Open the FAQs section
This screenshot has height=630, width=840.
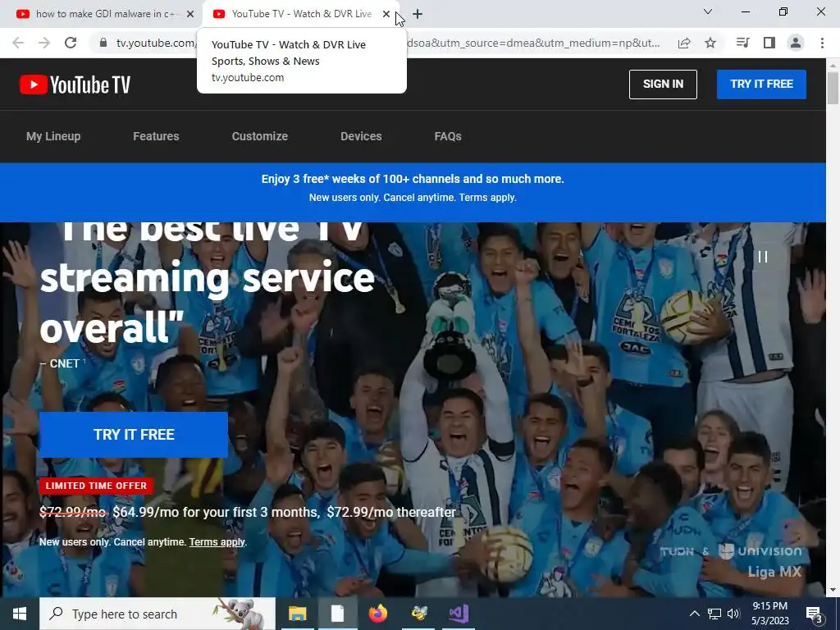coord(448,137)
